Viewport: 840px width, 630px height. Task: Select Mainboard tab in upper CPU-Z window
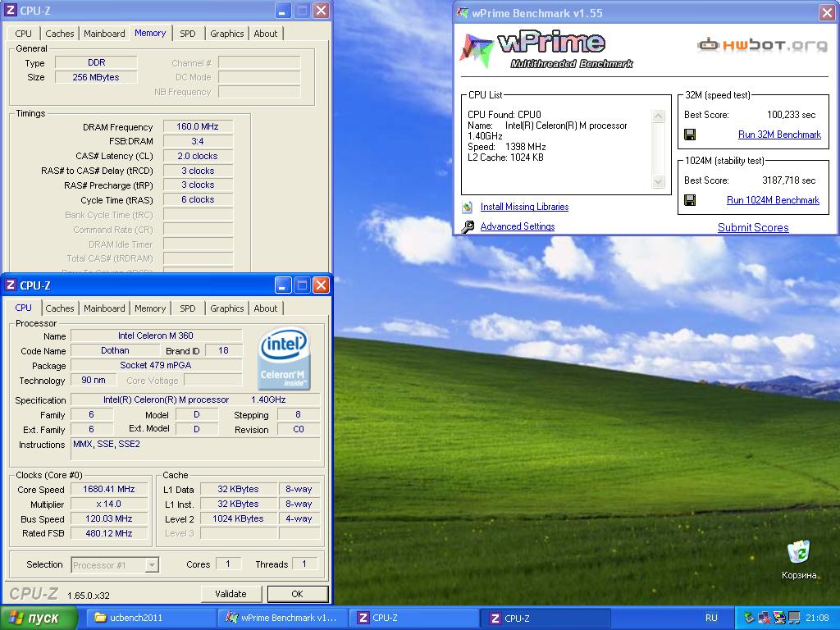(x=104, y=33)
